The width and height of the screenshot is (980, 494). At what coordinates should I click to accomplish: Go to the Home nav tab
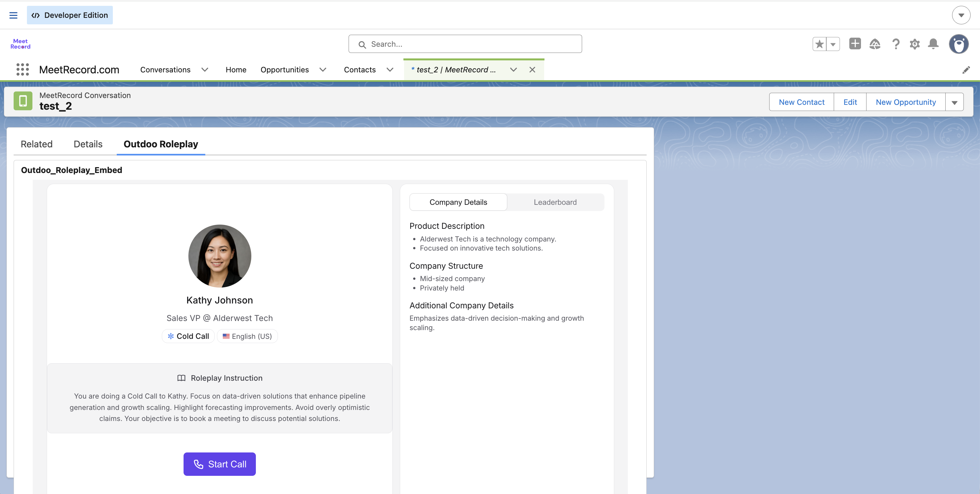click(x=236, y=70)
